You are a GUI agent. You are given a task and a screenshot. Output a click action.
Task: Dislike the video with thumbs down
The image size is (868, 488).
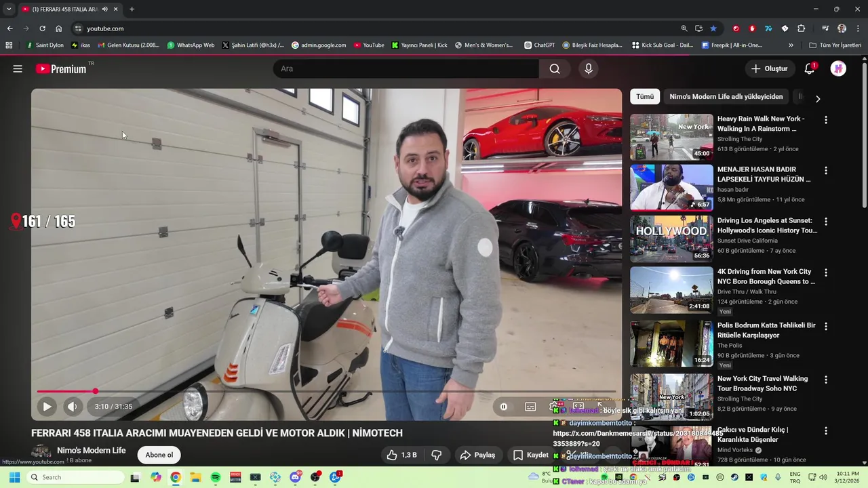[437, 455]
